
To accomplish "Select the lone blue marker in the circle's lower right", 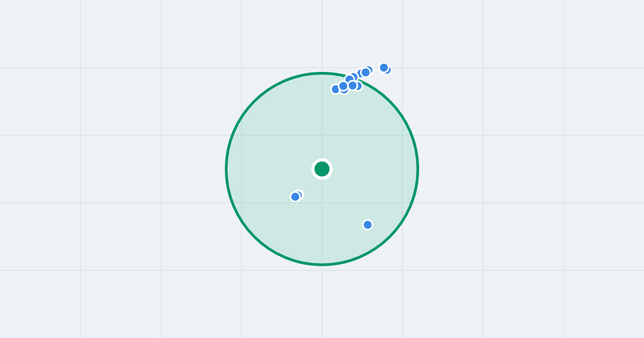I will click(368, 225).
